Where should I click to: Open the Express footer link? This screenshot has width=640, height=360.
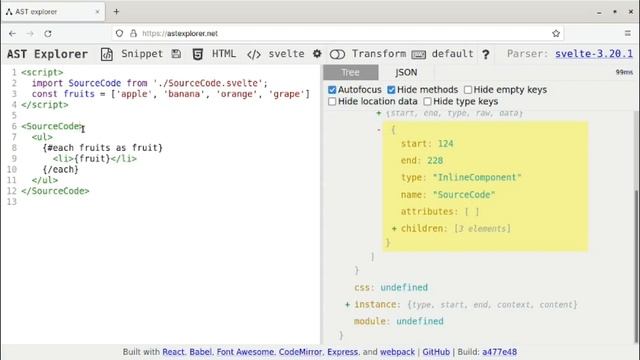(x=342, y=352)
